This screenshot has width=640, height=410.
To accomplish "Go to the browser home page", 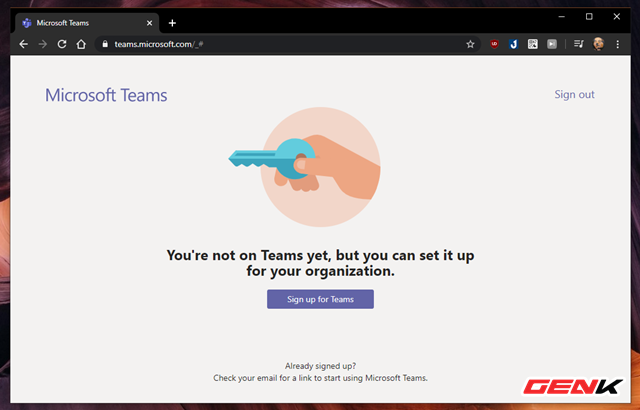I will [81, 44].
